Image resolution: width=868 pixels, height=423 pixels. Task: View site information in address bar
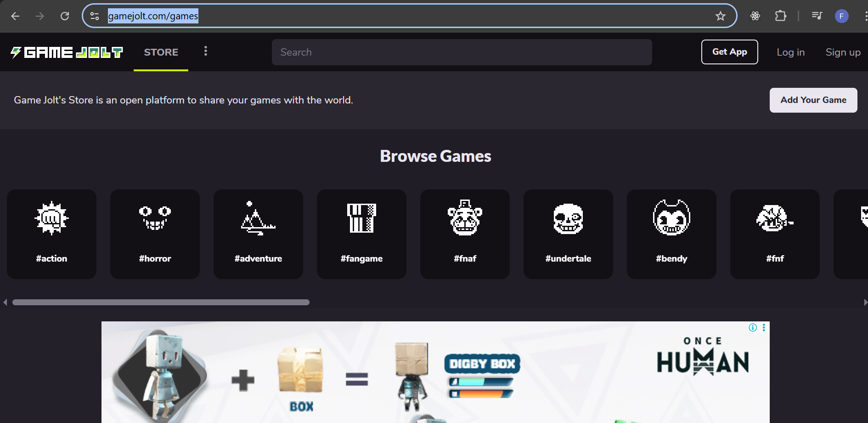95,16
